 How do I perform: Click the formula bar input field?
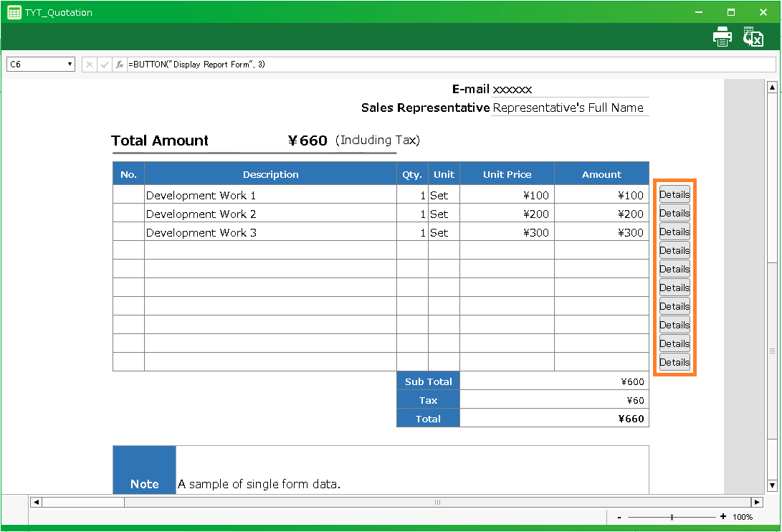451,65
